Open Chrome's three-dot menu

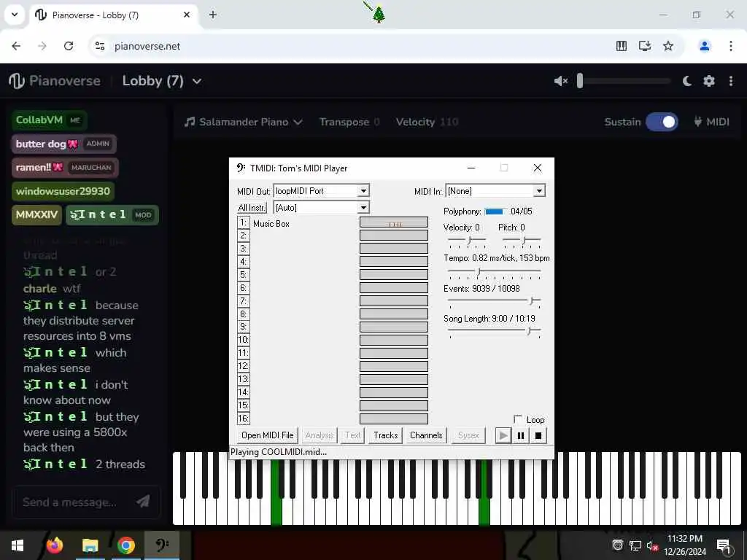(731, 46)
